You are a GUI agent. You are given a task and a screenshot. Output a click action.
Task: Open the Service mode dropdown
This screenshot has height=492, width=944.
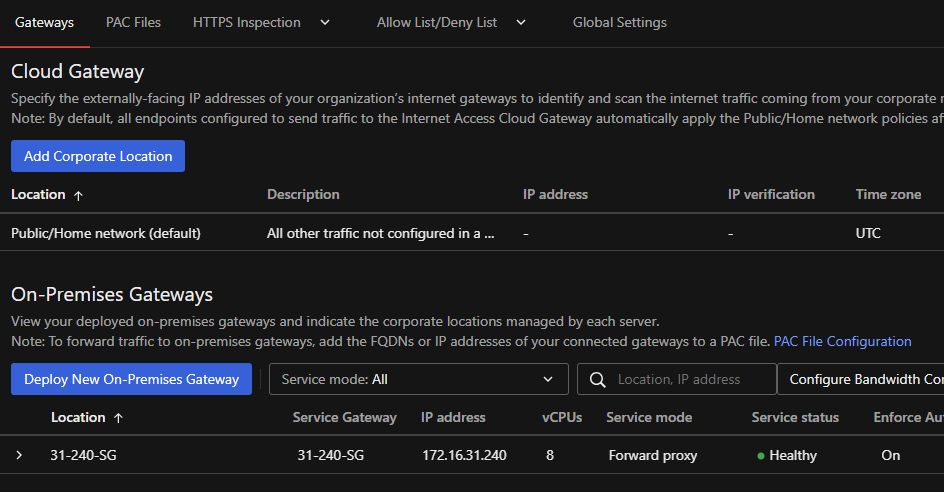418,379
